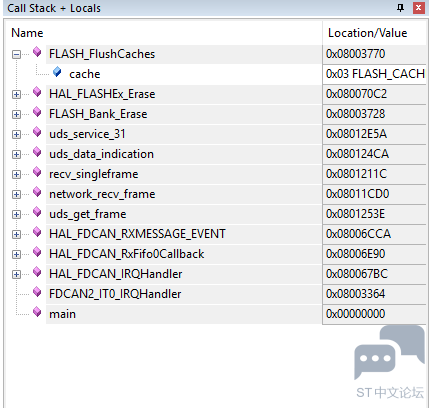Click address value 0x080124CA
433x408 pixels.
tap(357, 154)
